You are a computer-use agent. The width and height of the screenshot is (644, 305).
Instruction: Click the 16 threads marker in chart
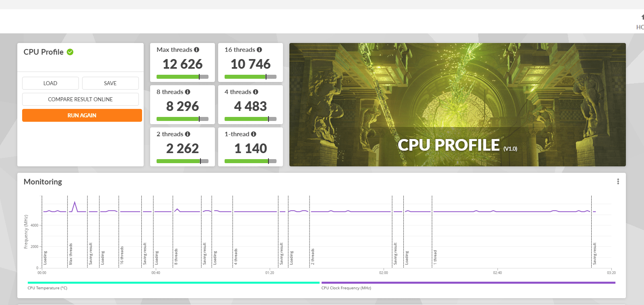pos(122,255)
